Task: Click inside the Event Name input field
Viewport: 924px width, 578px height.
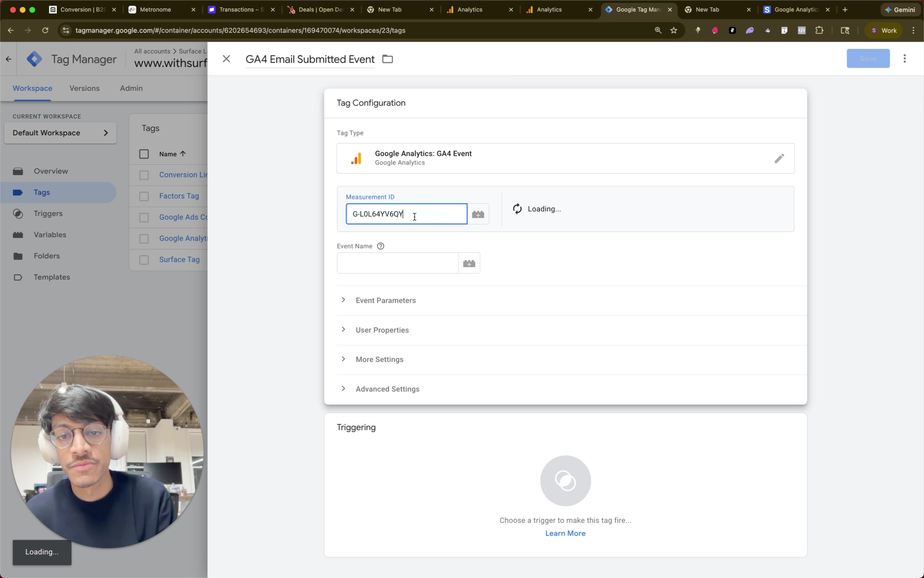Action: tap(397, 263)
